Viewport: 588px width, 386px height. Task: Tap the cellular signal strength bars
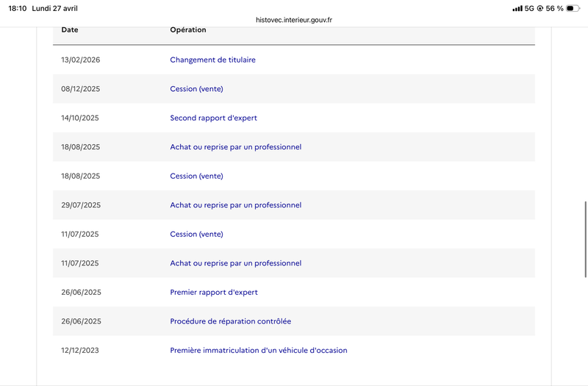pyautogui.click(x=517, y=8)
